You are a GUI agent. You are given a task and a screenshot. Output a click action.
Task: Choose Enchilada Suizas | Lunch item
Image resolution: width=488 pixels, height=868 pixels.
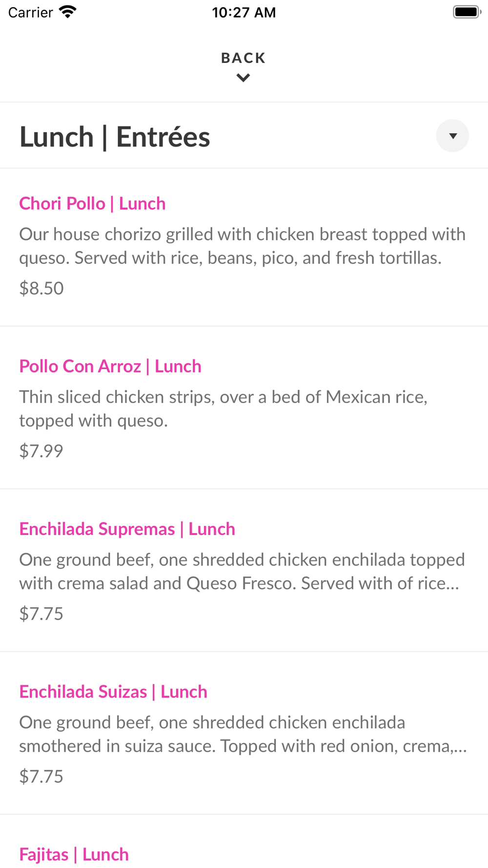pos(113,692)
